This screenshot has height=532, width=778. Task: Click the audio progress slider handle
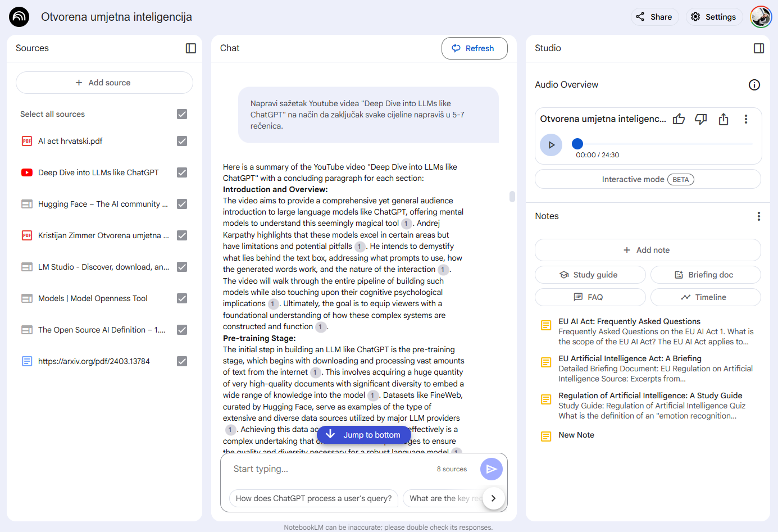coord(577,144)
